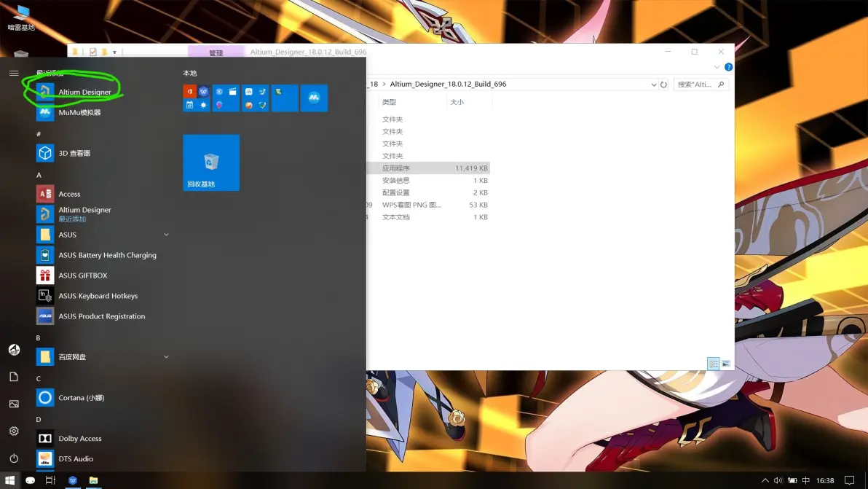Open ASUS Battery Health Charging
The width and height of the screenshot is (868, 489).
(x=107, y=255)
